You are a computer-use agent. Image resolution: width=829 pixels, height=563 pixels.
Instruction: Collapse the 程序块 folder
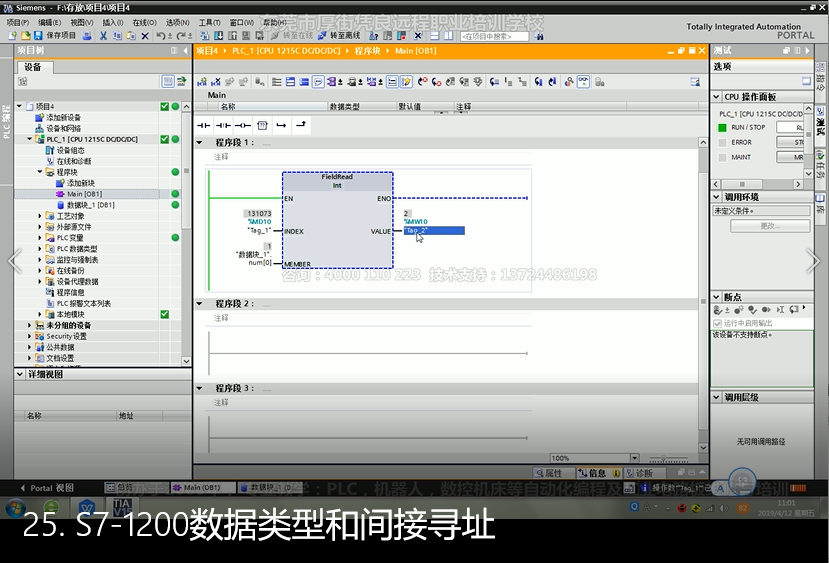tap(40, 172)
